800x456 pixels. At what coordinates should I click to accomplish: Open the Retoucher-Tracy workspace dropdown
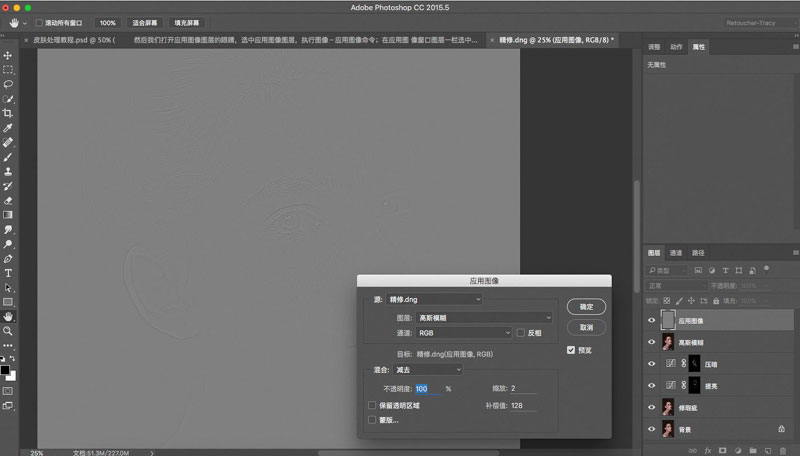(x=760, y=23)
